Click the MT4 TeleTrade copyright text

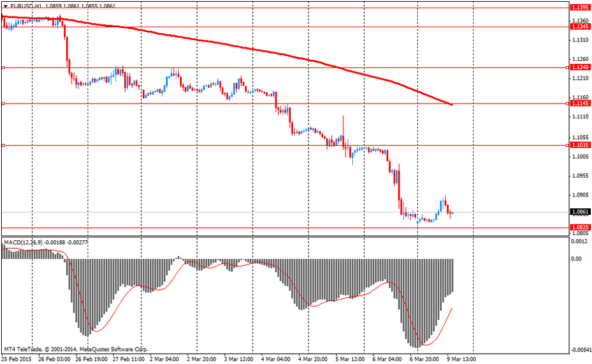[76, 349]
